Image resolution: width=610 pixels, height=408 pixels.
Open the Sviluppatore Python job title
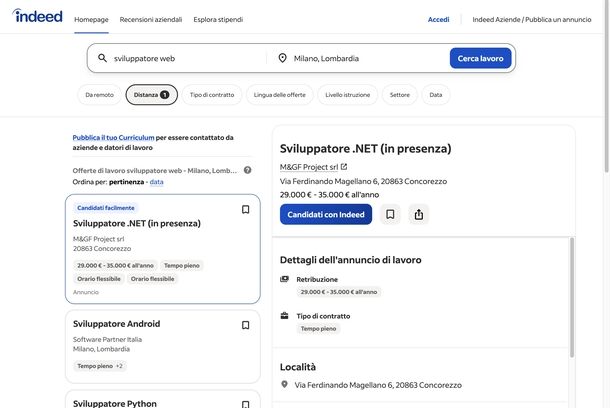tap(115, 403)
